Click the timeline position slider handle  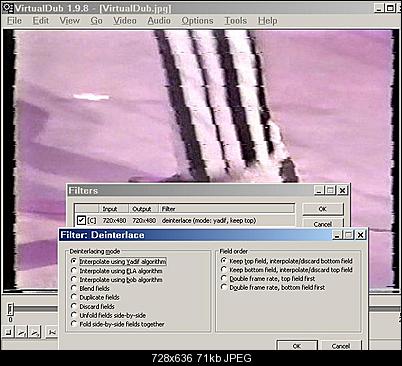tap(10, 309)
